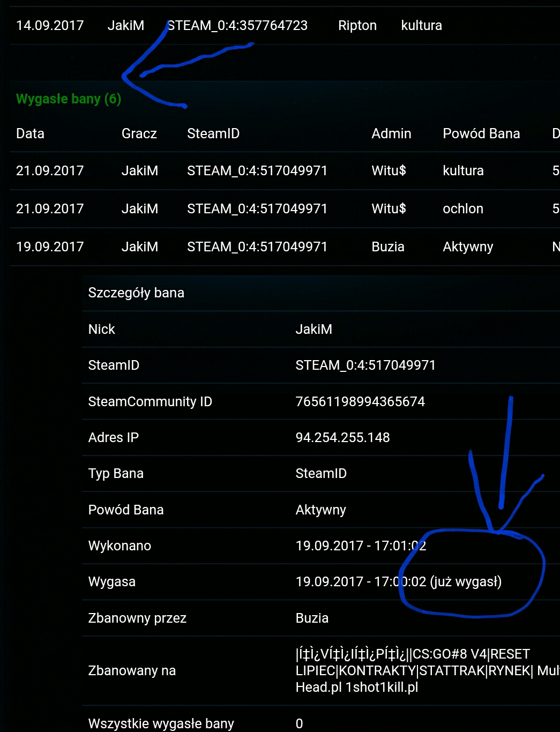
Task: Sort by the 'Data' column header
Action: (30, 133)
